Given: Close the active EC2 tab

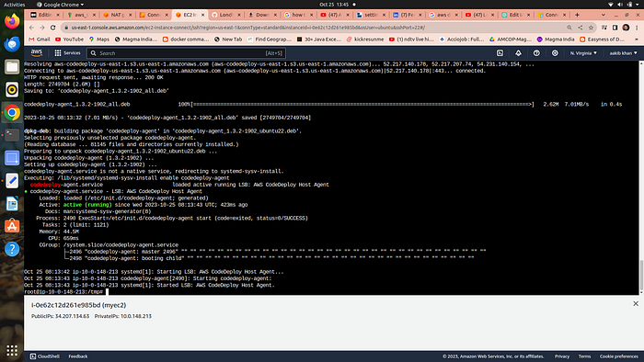Looking at the screenshot, I should pos(202,15).
